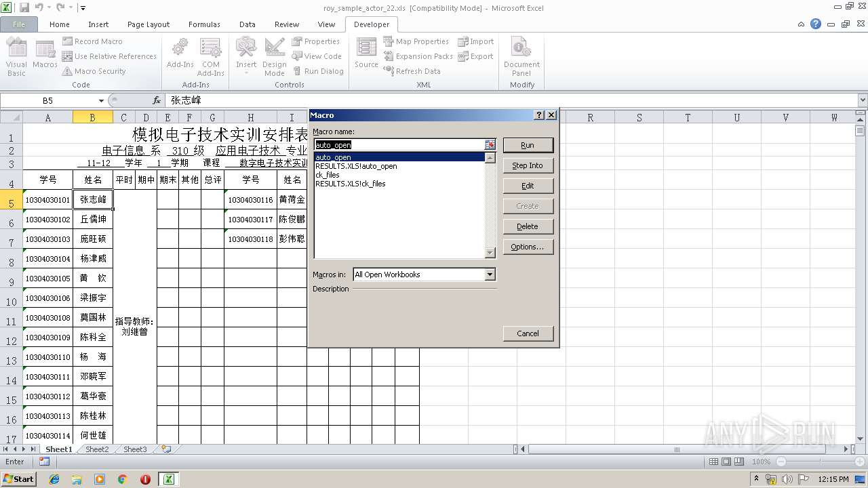Image resolution: width=868 pixels, height=488 pixels.
Task: Click Expansion Packs
Action: 418,56
